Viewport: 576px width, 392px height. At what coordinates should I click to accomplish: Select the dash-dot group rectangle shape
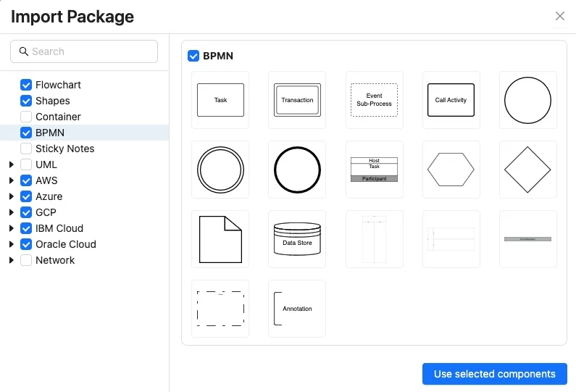pos(220,309)
